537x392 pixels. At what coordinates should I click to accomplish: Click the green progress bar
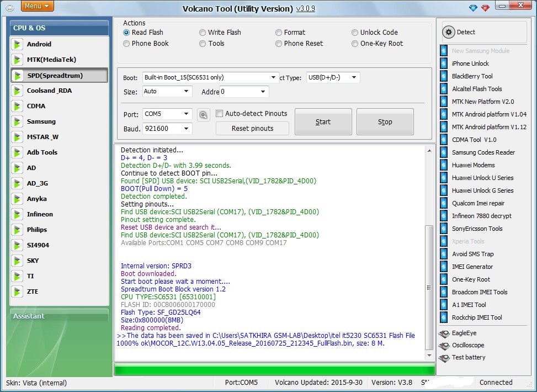click(x=274, y=370)
